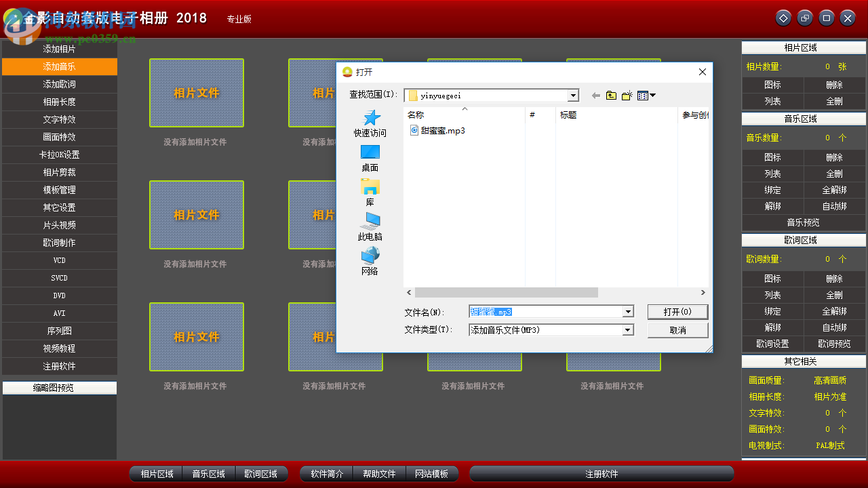This screenshot has width=868, height=488.
Task: Expand the 文件名 dropdown arrow
Action: [x=628, y=312]
